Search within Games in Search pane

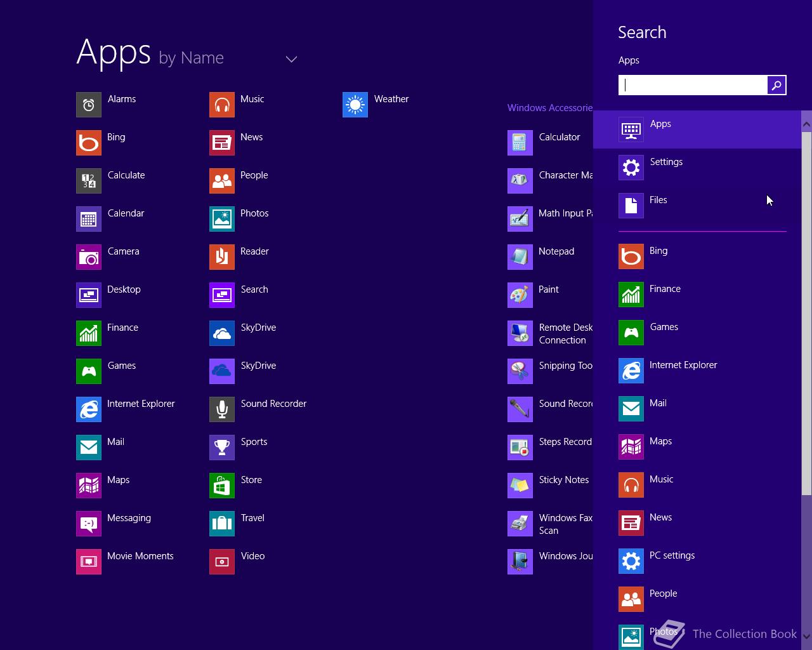point(697,333)
